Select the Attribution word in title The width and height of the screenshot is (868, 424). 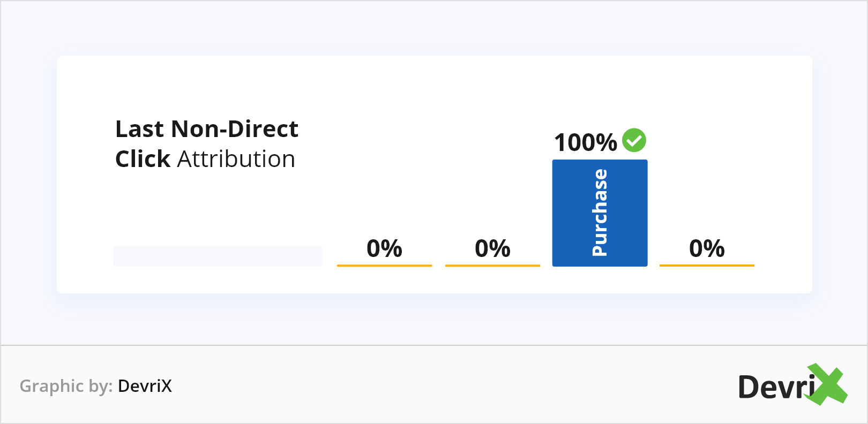click(x=236, y=159)
